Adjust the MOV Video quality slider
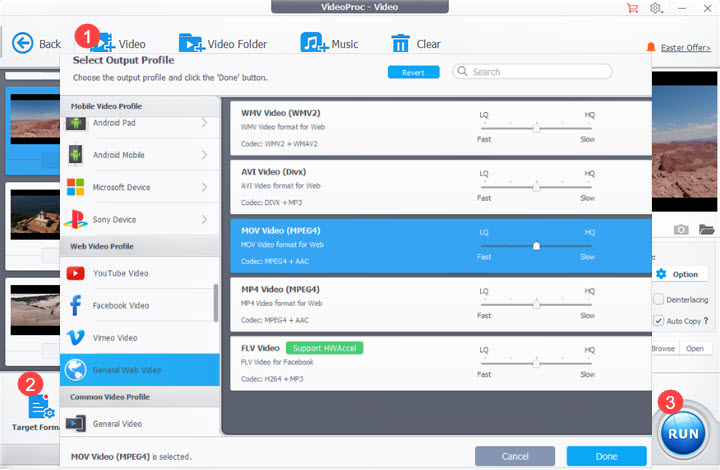This screenshot has height=470, width=720. coord(536,246)
